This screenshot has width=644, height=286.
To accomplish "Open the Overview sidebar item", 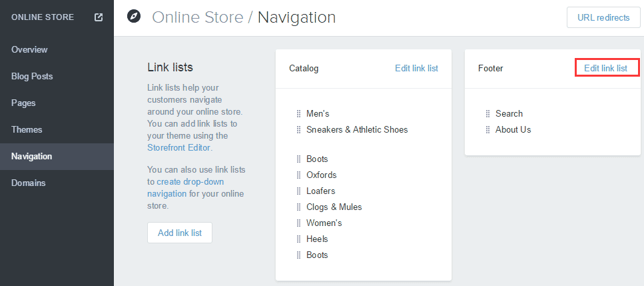I will click(x=29, y=50).
